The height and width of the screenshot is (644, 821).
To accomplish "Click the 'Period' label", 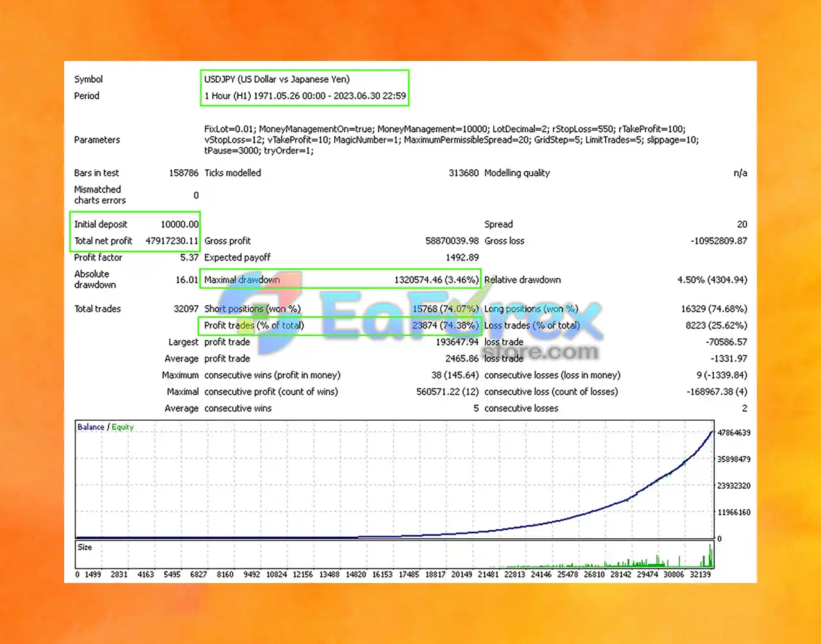I will point(87,96).
